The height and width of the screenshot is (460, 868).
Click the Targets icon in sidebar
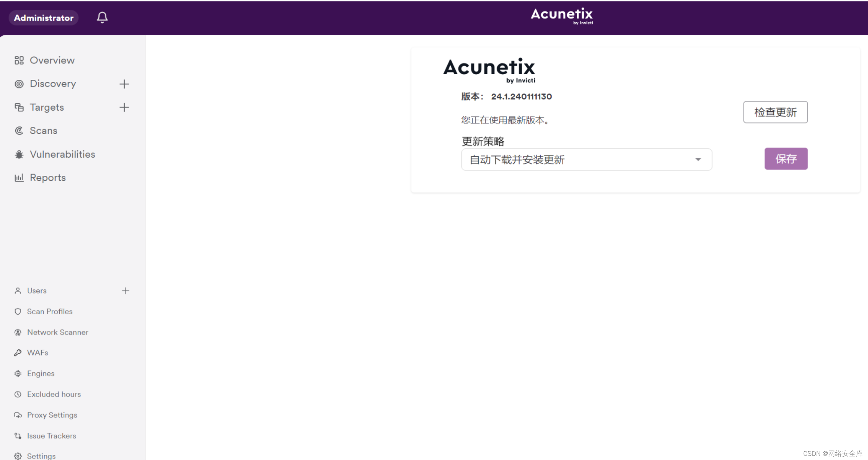pos(19,107)
